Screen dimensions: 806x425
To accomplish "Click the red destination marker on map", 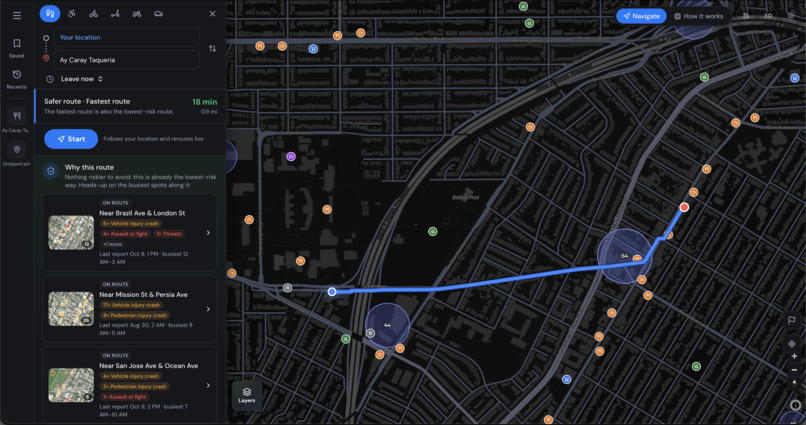I will pos(684,207).
